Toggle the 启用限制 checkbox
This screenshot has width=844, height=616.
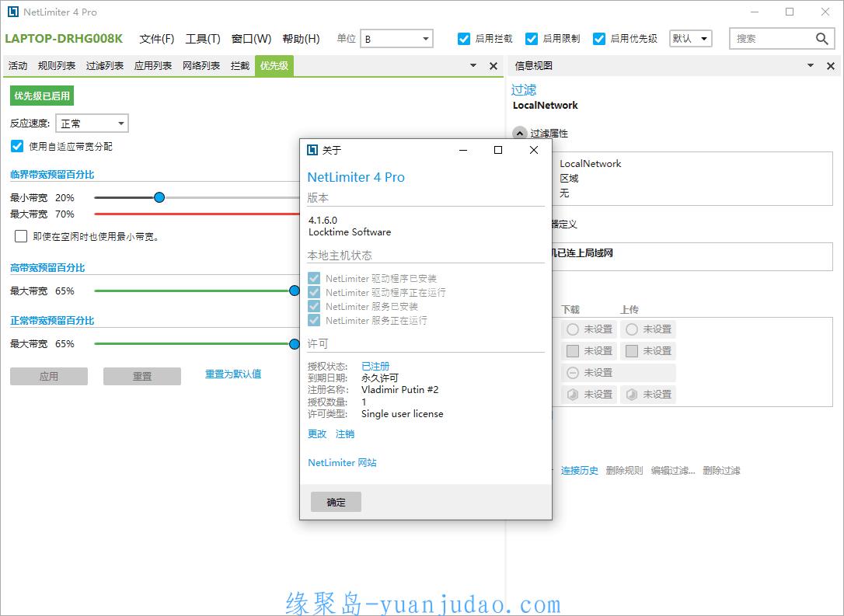[532, 39]
